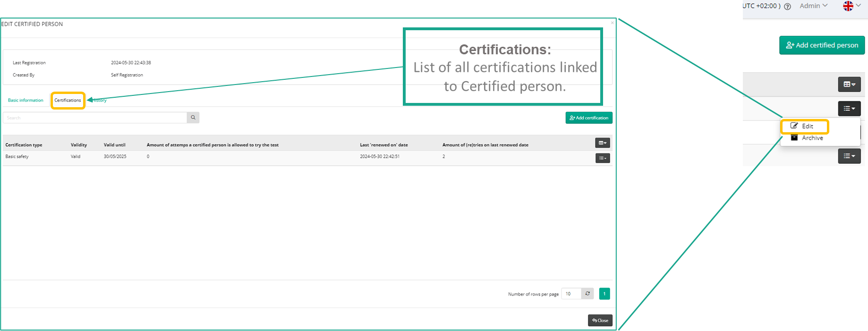Open the Admin user dropdown
This screenshot has width=868, height=331.
coord(813,6)
